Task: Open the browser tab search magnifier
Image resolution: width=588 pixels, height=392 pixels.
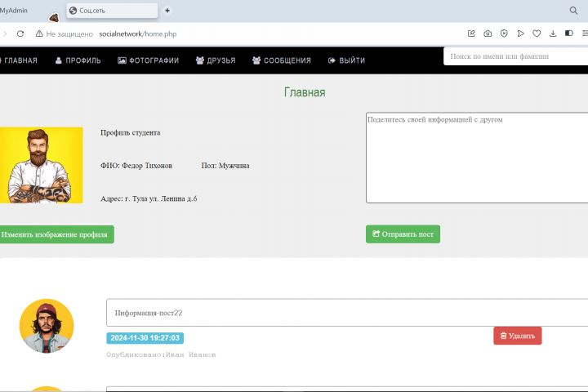Action: pyautogui.click(x=573, y=11)
